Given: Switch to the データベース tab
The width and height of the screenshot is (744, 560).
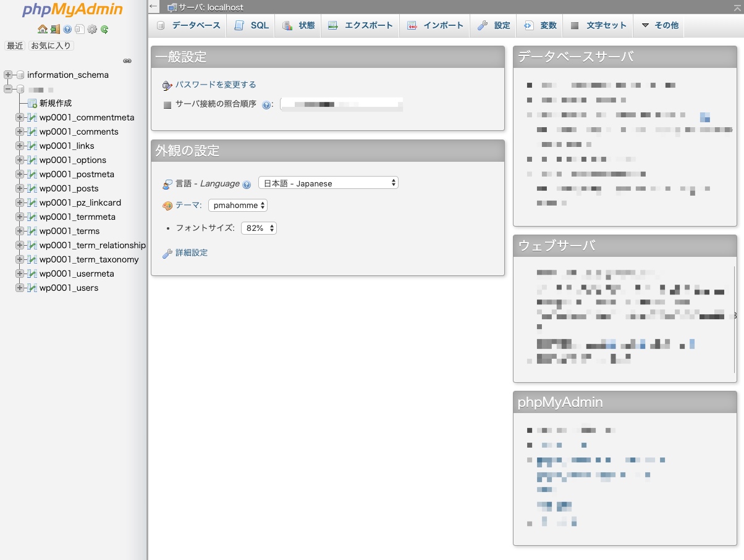Looking at the screenshot, I should (189, 25).
